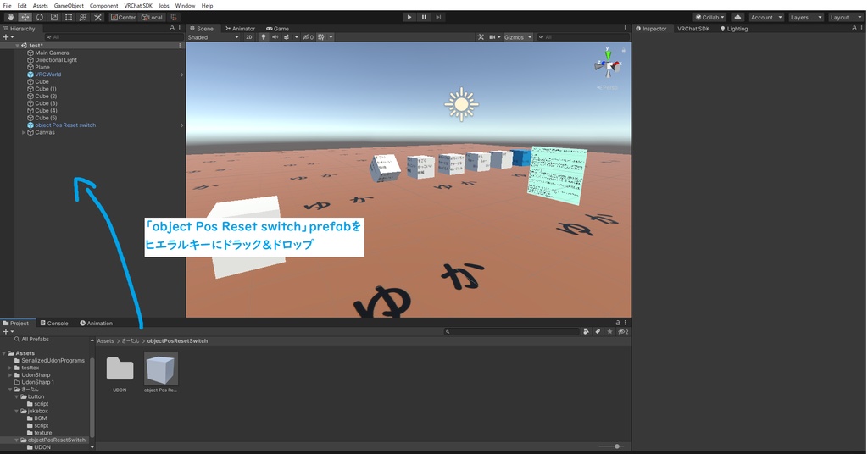Lock the Inspector panel
The width and height of the screenshot is (868, 454).
click(x=854, y=28)
